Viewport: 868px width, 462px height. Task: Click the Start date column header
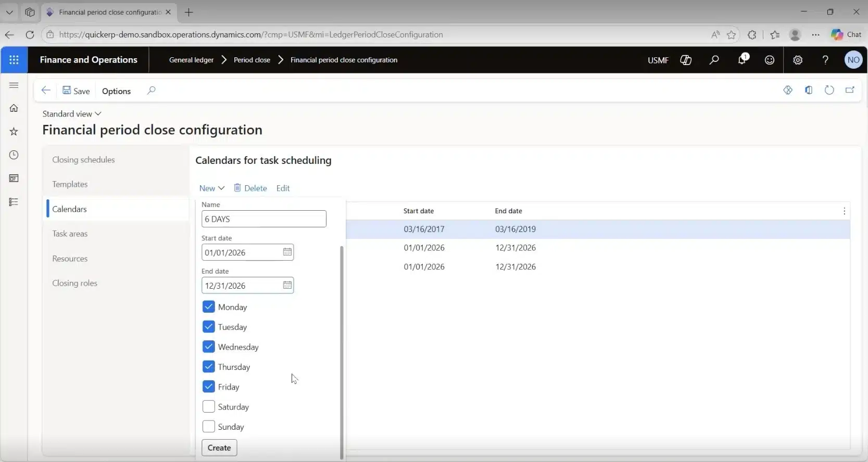click(418, 211)
